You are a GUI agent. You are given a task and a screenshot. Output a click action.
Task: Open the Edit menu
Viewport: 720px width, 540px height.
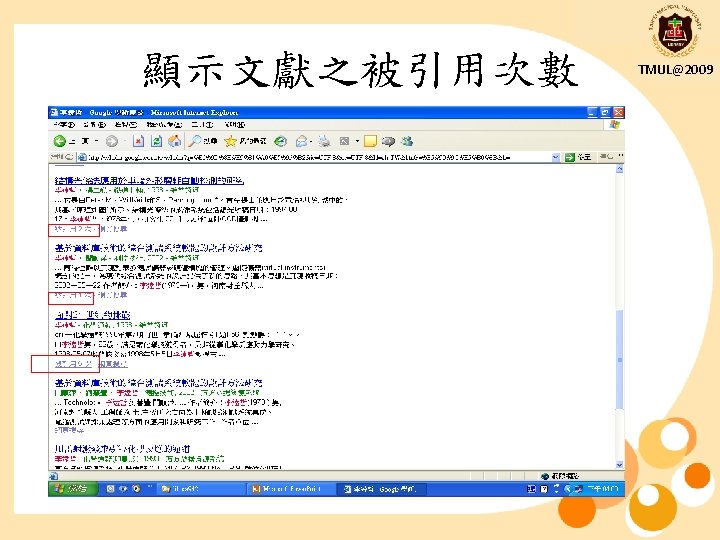pyautogui.click(x=95, y=124)
